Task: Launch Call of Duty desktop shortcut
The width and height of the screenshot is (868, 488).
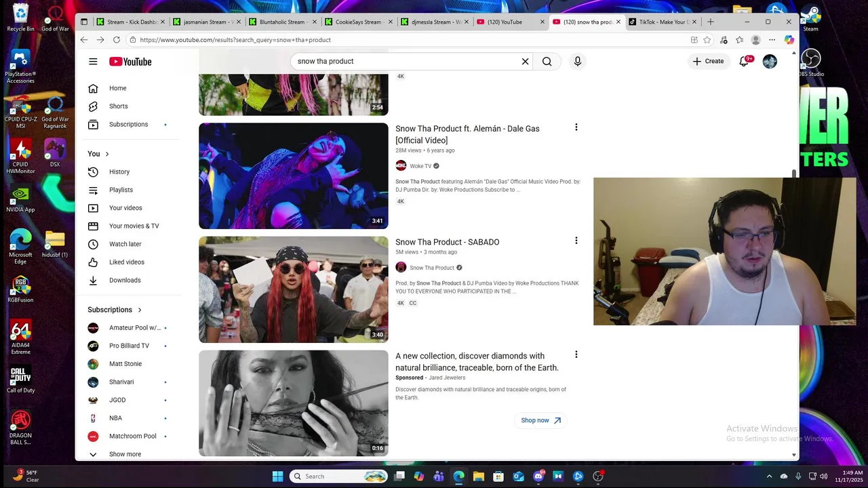Action: (20, 380)
